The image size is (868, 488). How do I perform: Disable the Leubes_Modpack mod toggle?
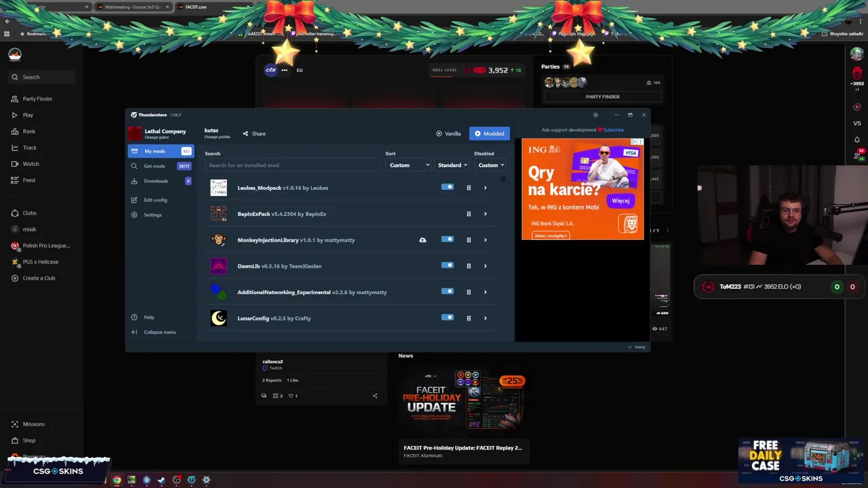pyautogui.click(x=448, y=187)
